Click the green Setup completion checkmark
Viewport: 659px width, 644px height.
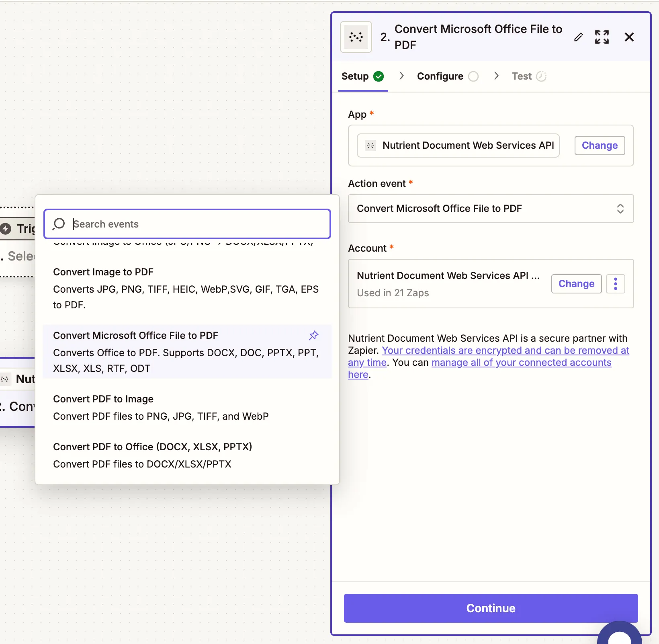pyautogui.click(x=378, y=76)
